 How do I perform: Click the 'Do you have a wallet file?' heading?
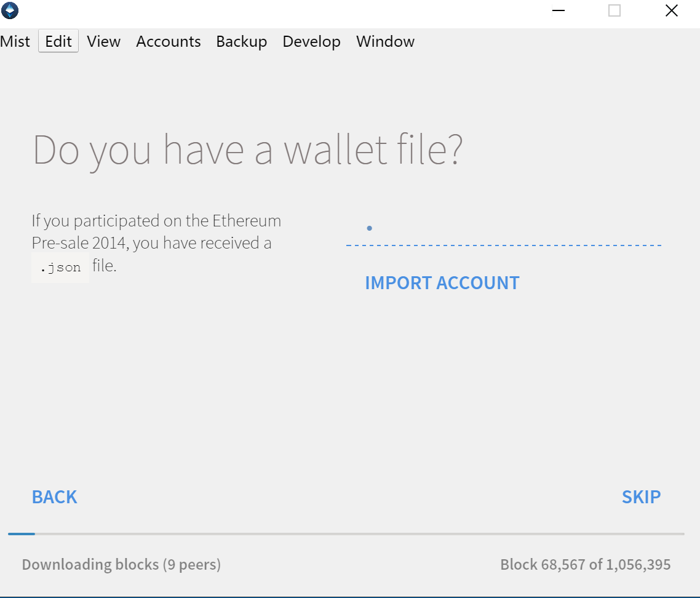(248, 151)
